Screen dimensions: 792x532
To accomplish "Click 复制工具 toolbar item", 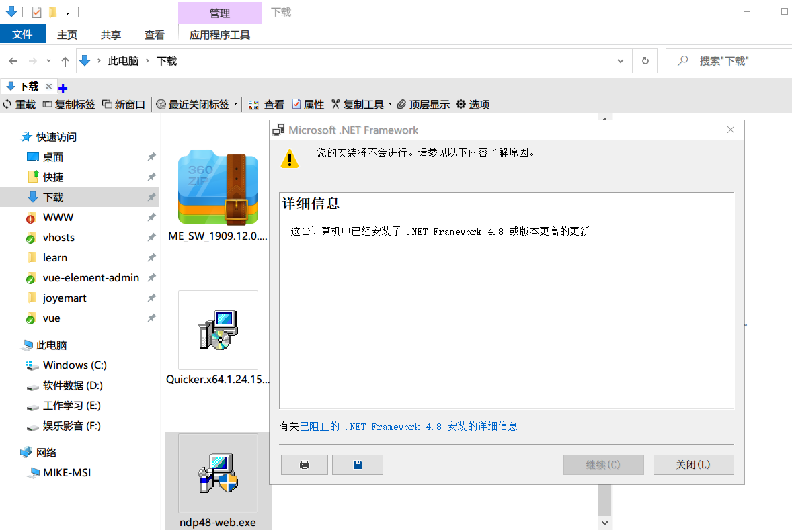I will pos(358,105).
